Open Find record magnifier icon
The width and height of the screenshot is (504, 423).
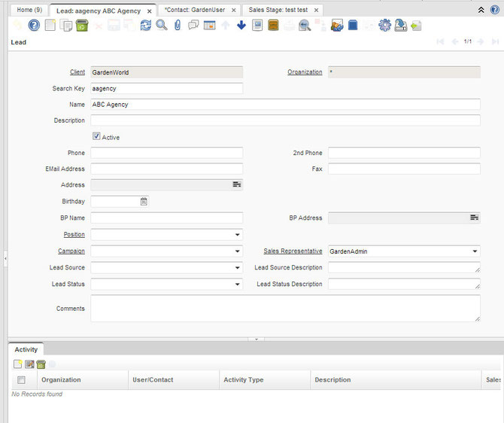pyautogui.click(x=162, y=25)
